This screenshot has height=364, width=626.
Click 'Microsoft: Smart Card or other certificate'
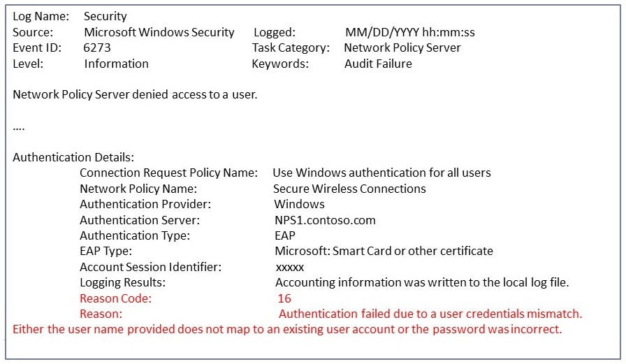(384, 251)
